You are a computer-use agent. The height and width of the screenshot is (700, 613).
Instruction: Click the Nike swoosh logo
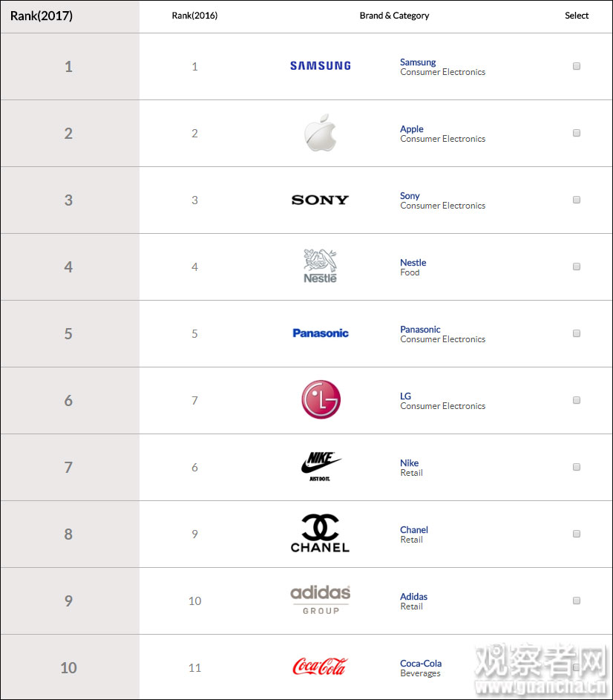[x=321, y=466]
